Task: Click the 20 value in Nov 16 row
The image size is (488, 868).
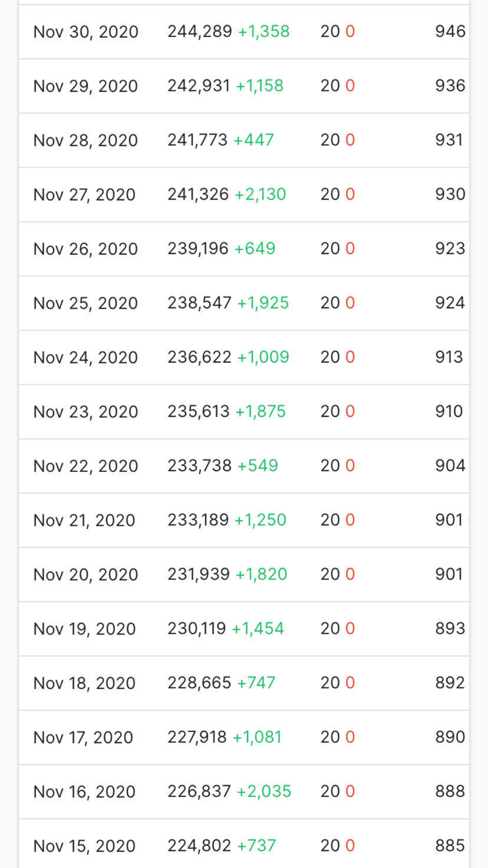Action: [x=330, y=791]
